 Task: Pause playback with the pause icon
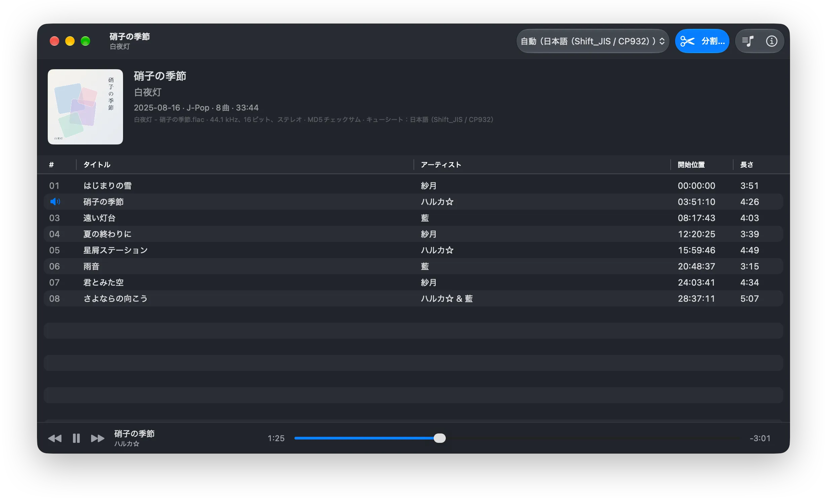click(76, 438)
